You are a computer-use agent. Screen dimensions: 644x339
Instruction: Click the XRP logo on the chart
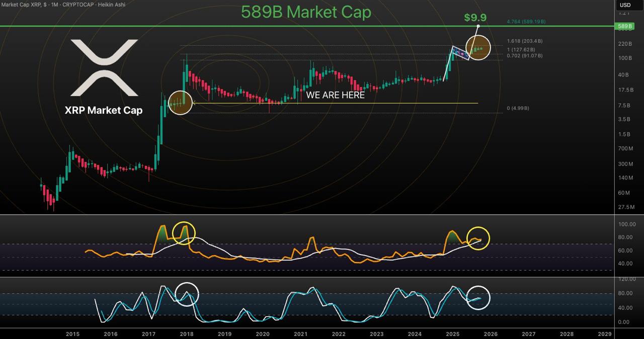(104, 67)
